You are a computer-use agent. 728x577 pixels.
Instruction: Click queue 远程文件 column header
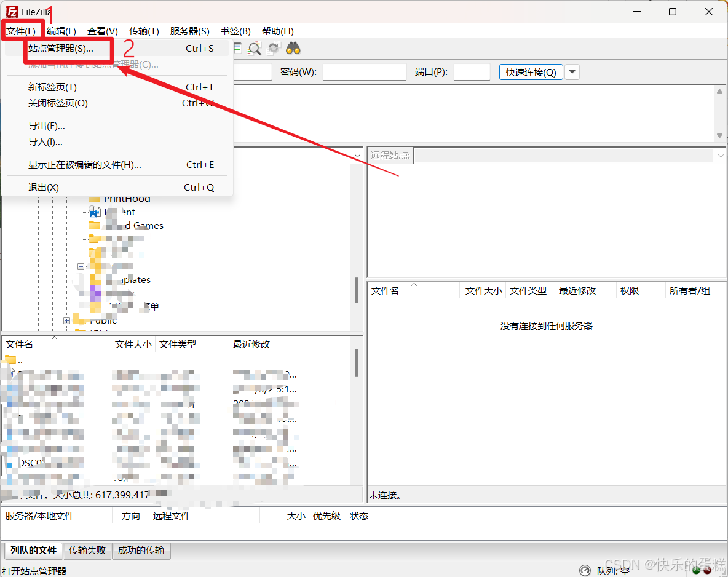(x=204, y=516)
